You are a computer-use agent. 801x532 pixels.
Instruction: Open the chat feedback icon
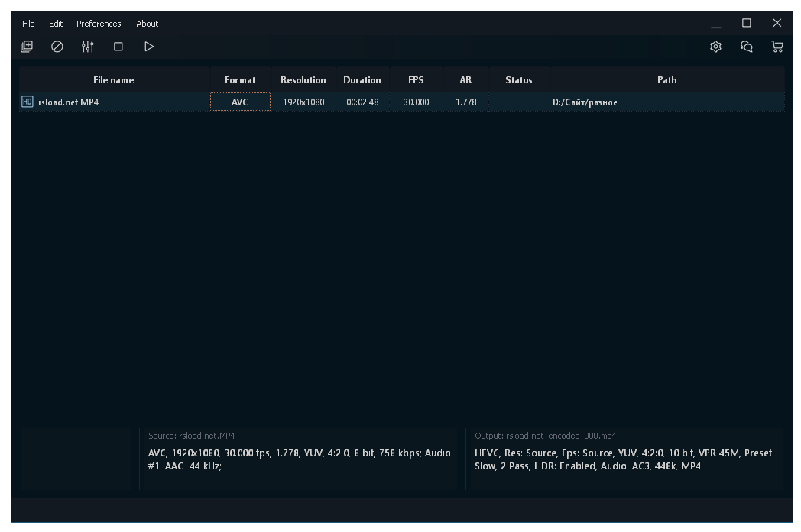746,47
